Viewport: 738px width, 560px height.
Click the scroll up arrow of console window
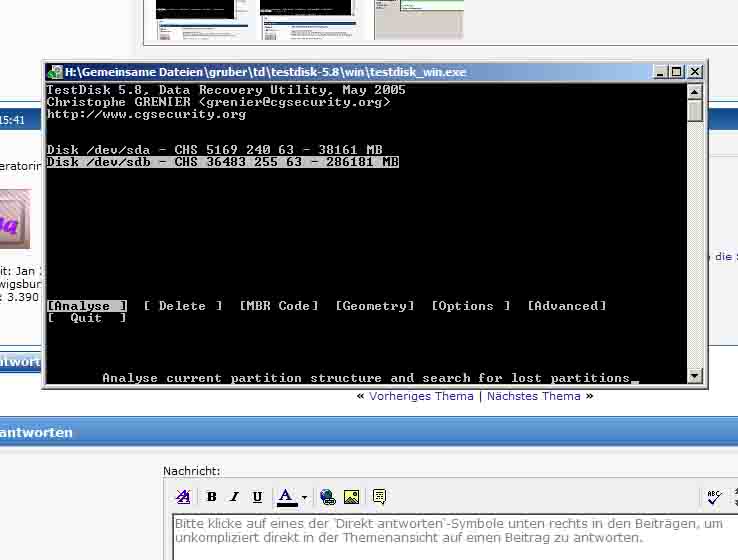click(695, 92)
